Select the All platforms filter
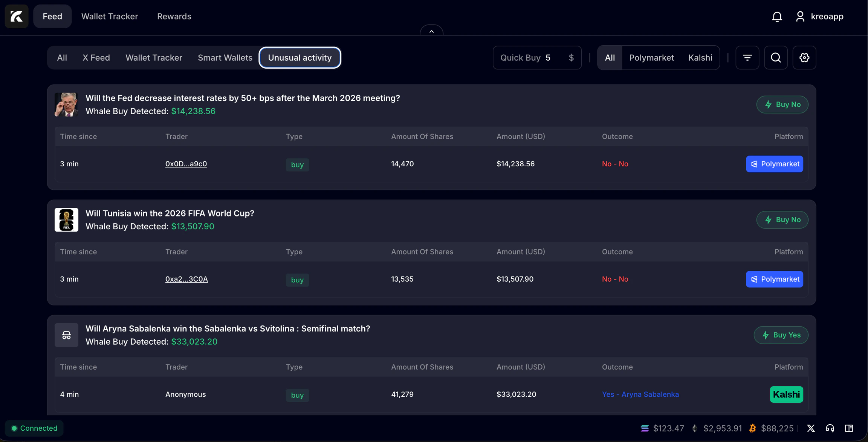 [610, 58]
